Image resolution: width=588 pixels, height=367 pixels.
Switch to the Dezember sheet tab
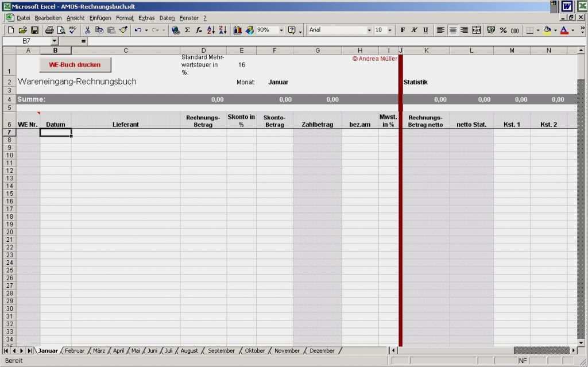(x=322, y=350)
